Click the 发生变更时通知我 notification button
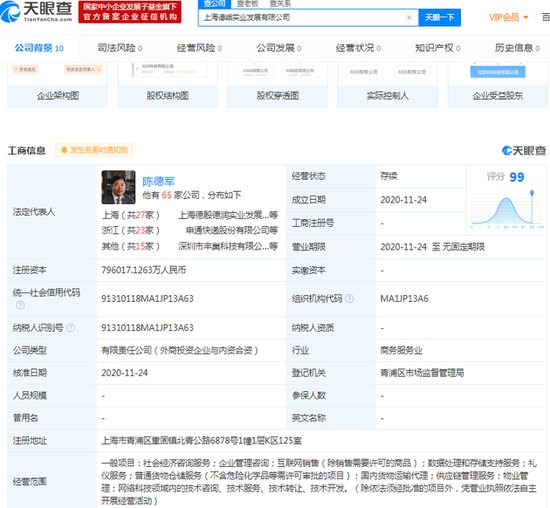 (94, 150)
